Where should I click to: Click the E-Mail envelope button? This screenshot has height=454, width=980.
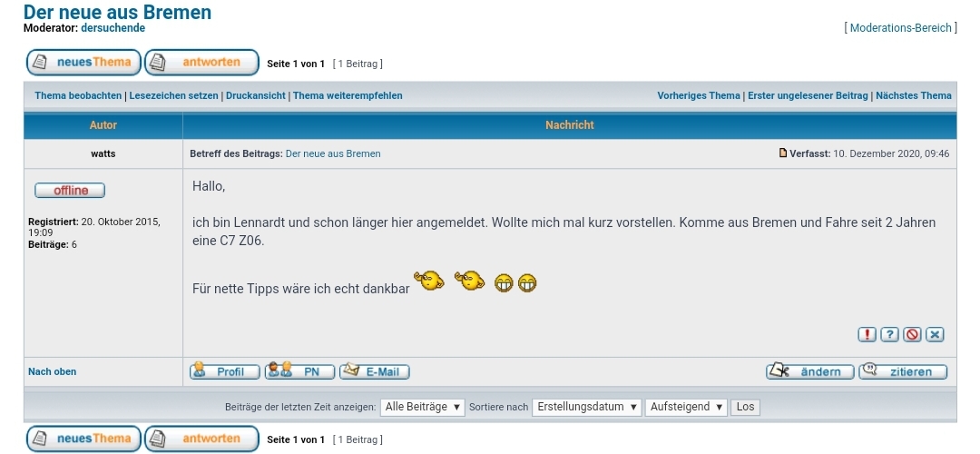tap(375, 371)
